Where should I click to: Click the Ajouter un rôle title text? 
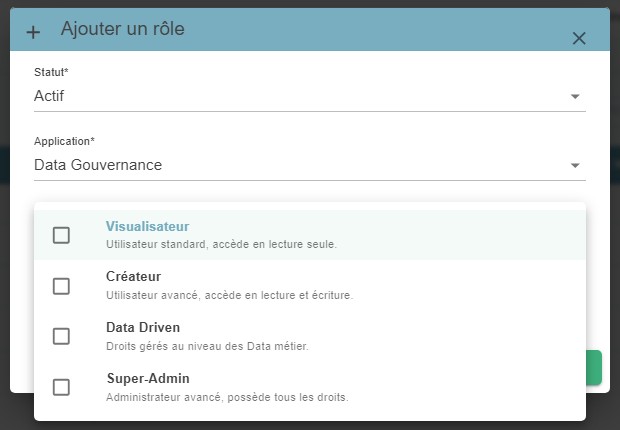coord(123,29)
